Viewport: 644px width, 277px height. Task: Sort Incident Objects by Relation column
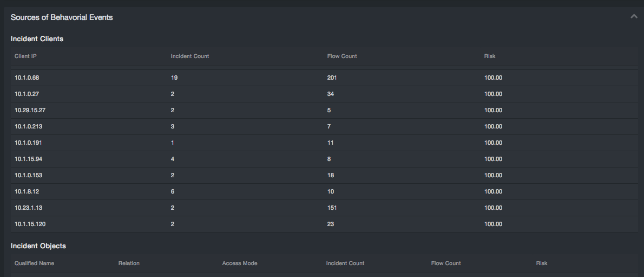(x=129, y=263)
